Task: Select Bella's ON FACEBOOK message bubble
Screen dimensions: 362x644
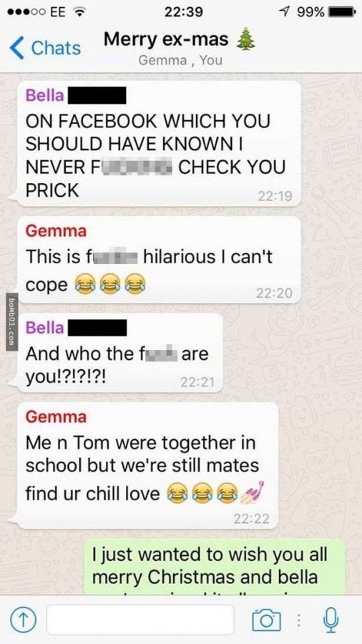Action: pyautogui.click(x=158, y=143)
